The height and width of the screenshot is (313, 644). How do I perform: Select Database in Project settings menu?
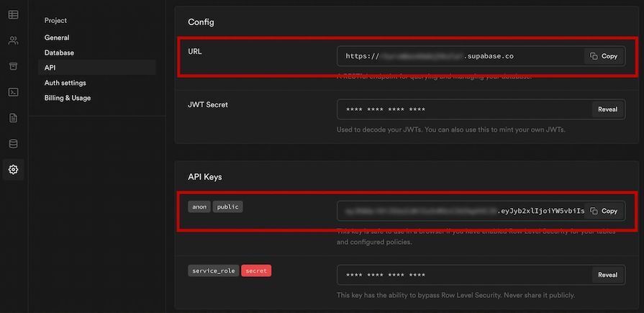click(x=59, y=53)
